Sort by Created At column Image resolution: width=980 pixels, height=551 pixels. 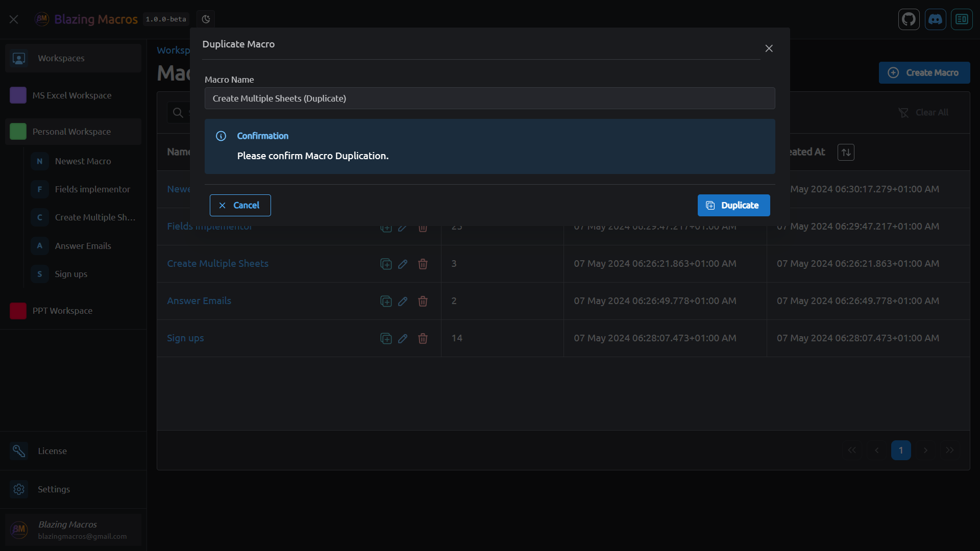point(846,152)
